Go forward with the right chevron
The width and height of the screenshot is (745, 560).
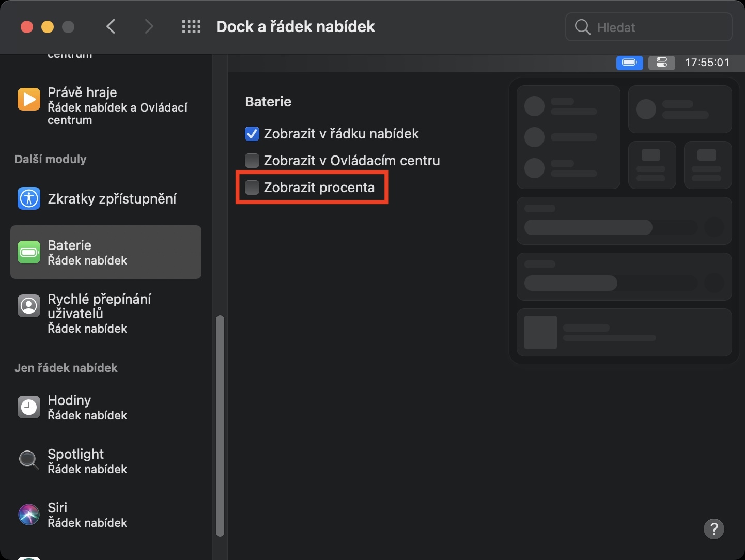click(149, 27)
